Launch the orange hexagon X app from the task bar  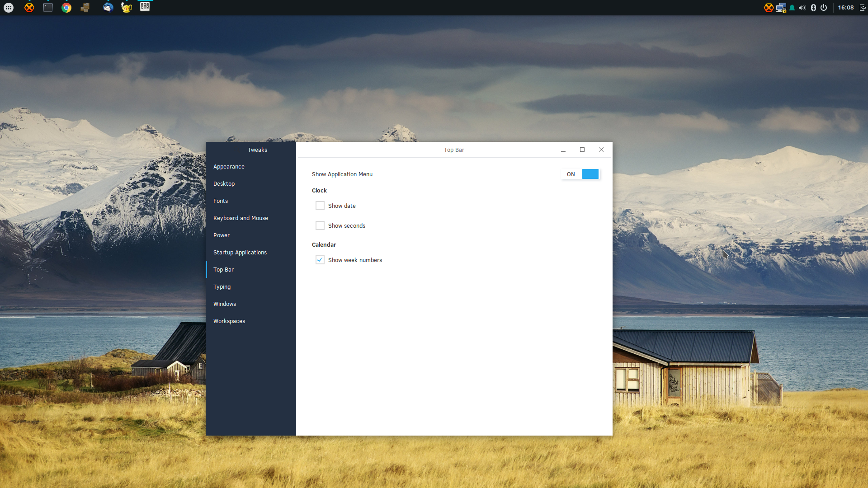[x=29, y=8]
